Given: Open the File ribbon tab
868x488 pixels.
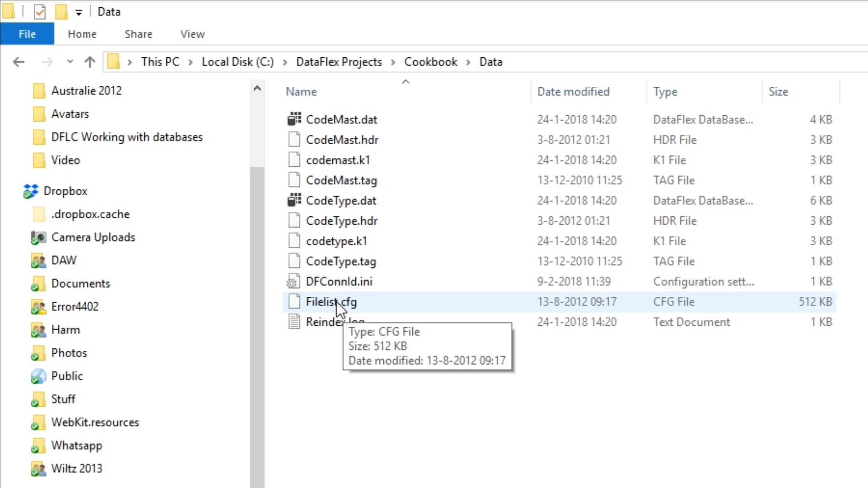Looking at the screenshot, I should pyautogui.click(x=27, y=34).
